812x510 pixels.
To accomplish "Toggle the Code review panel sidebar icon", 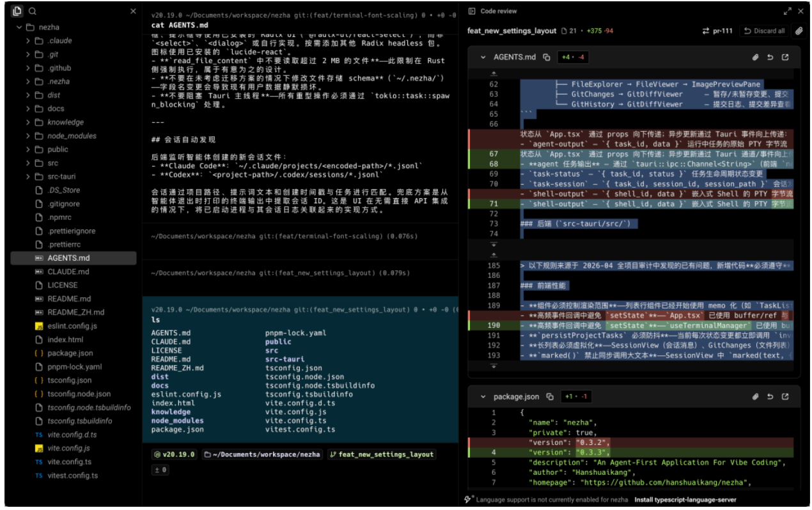I will click(x=472, y=11).
